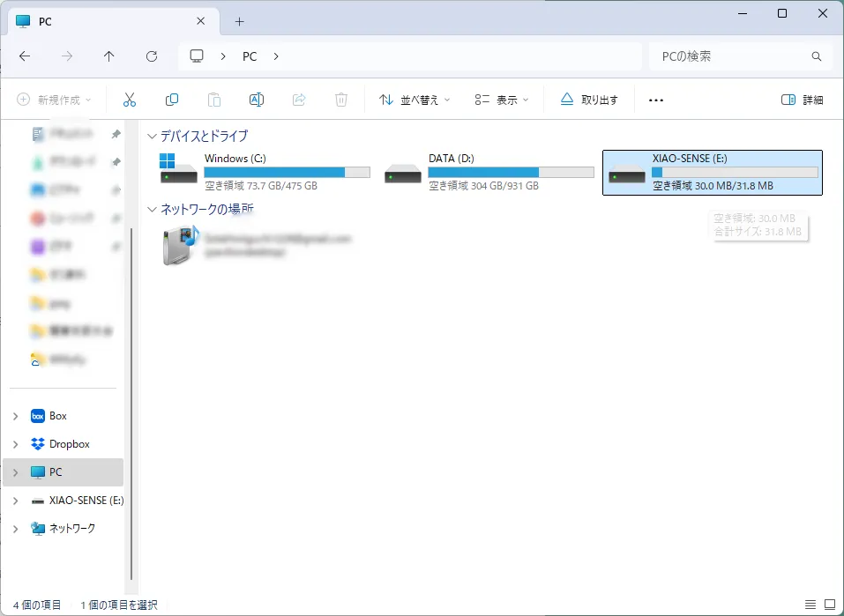
Task: Click the 取り出す eject button
Action: point(587,100)
